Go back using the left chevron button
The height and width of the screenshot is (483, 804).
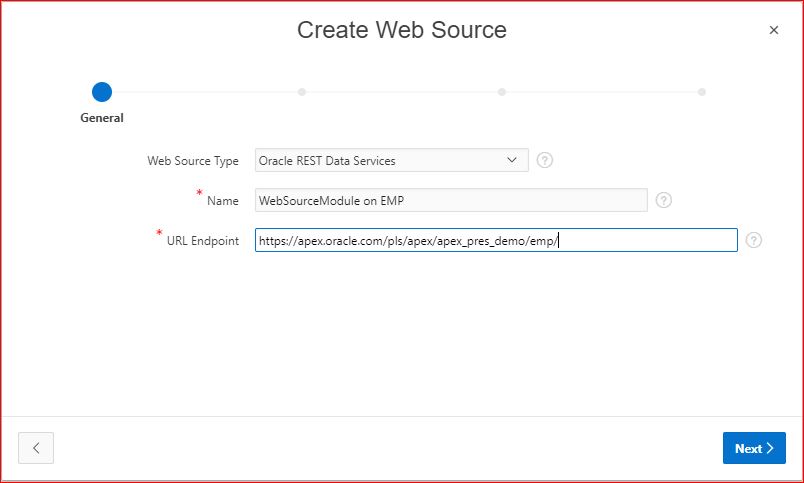click(36, 448)
